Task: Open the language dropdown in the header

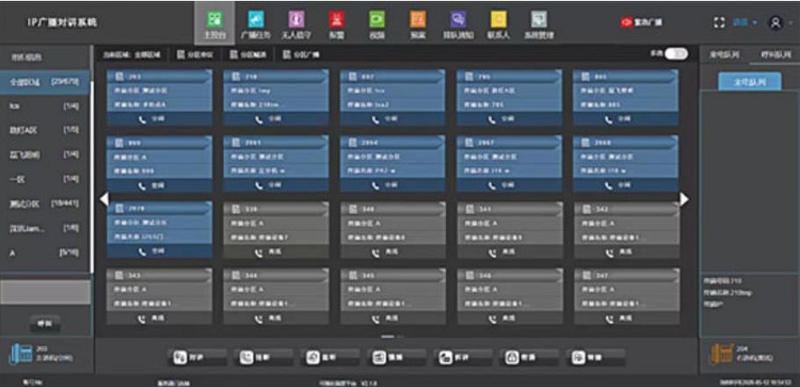Action: click(745, 23)
